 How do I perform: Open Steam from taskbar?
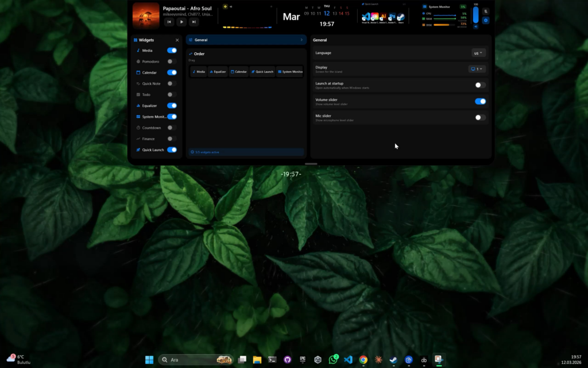coord(393,360)
